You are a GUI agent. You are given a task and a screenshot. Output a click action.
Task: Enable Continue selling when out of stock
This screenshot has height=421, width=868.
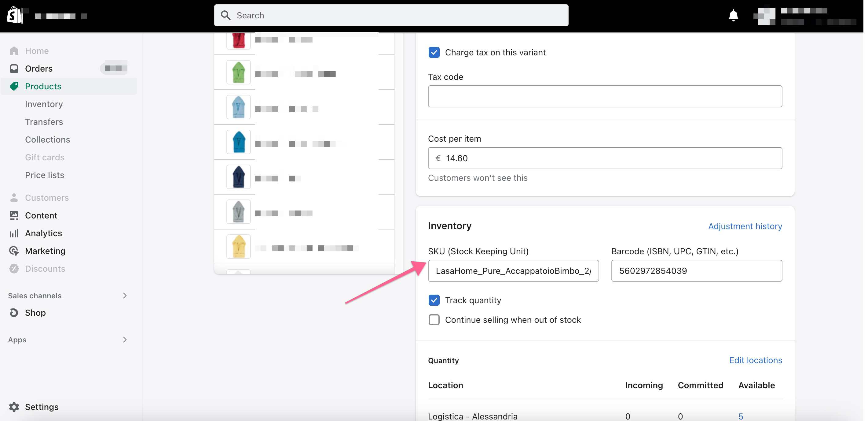[x=434, y=319]
